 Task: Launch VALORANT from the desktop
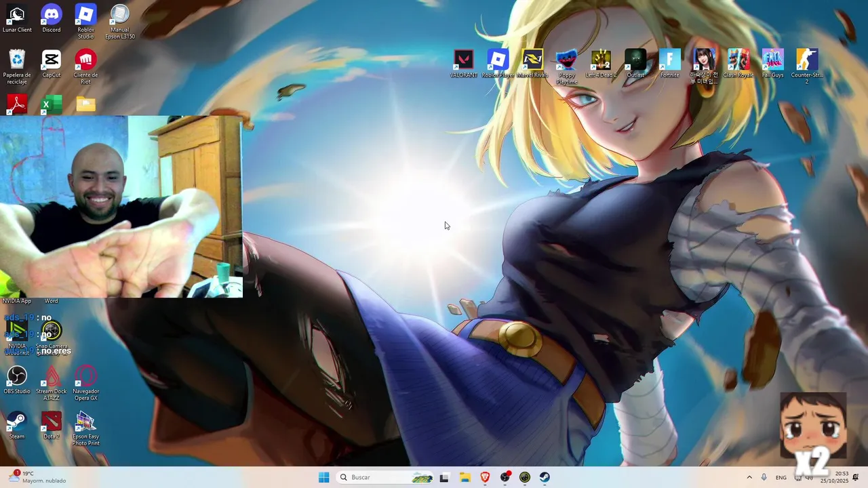pyautogui.click(x=464, y=64)
